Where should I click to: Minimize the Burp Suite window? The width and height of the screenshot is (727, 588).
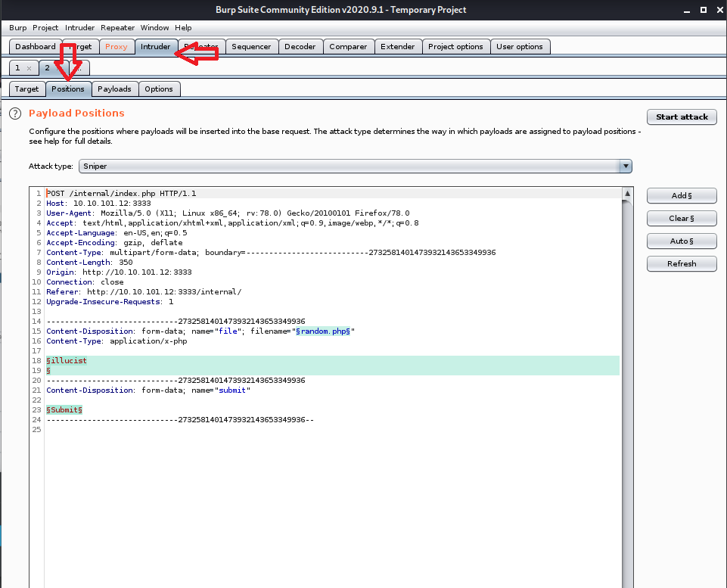click(x=687, y=10)
